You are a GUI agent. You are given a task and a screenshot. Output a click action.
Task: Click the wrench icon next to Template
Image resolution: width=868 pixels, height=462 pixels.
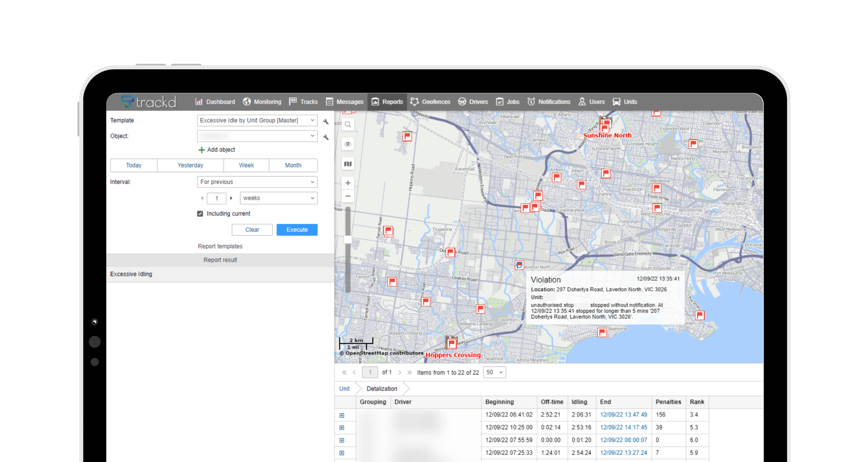pyautogui.click(x=325, y=121)
